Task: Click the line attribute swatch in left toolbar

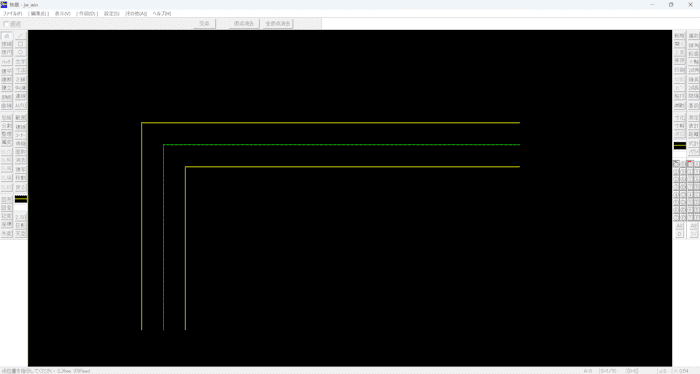Action: point(21,199)
